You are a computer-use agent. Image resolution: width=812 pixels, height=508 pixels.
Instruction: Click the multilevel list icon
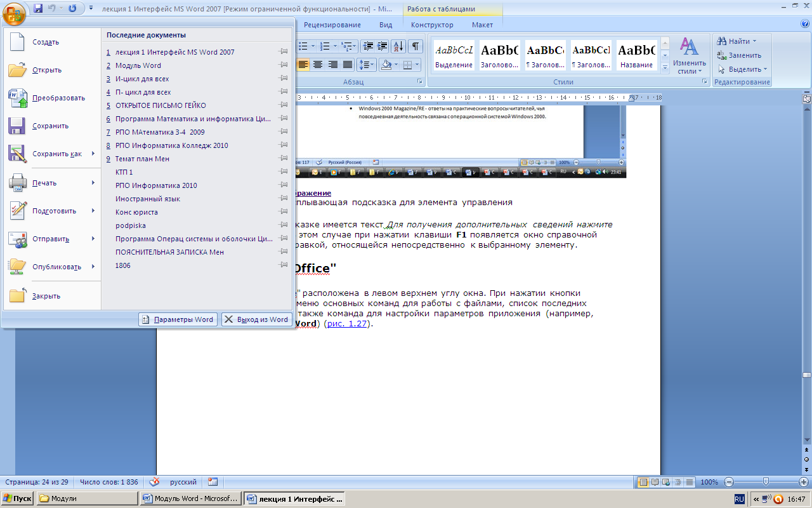346,46
